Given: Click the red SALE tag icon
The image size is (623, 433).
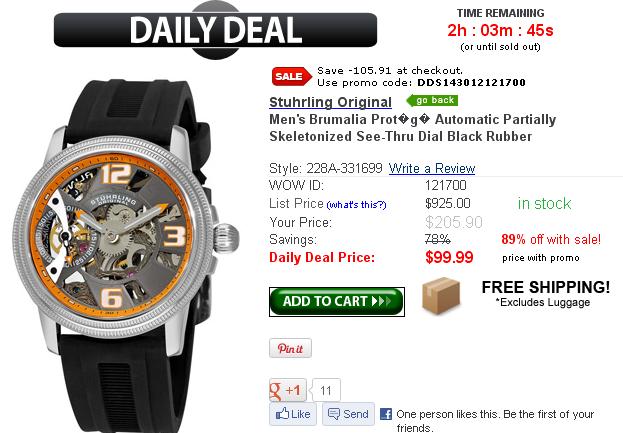Looking at the screenshot, I should (292, 76).
